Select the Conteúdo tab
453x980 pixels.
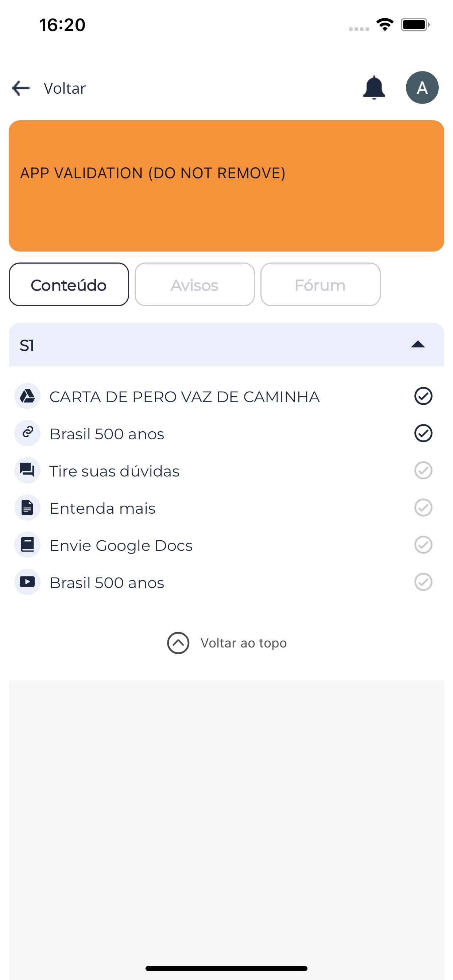pos(69,285)
